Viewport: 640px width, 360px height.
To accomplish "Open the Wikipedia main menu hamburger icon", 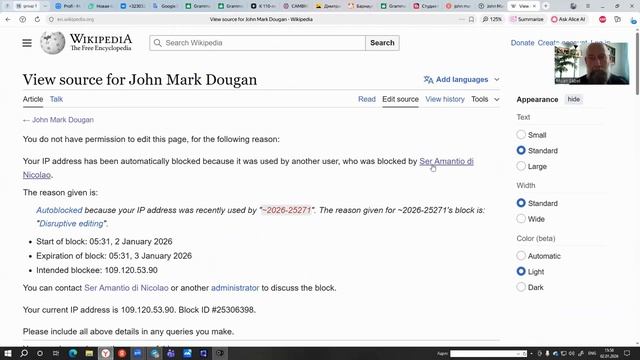I will click(27, 43).
